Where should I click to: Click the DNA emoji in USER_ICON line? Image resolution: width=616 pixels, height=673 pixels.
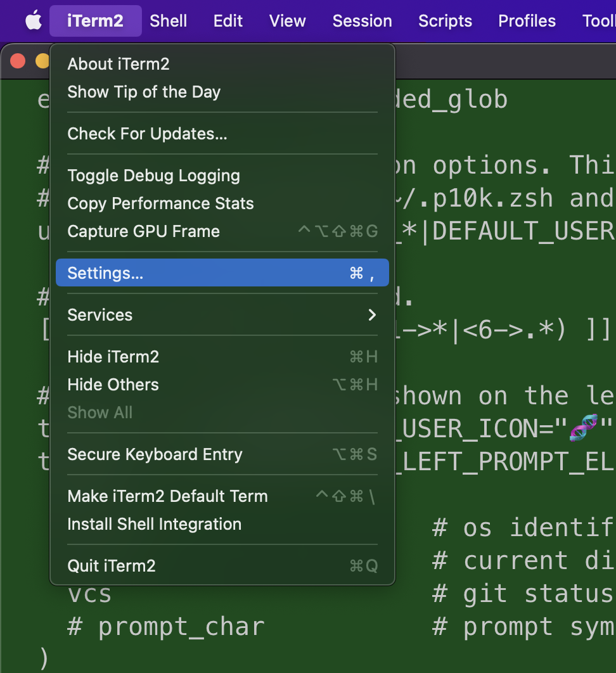(x=583, y=428)
